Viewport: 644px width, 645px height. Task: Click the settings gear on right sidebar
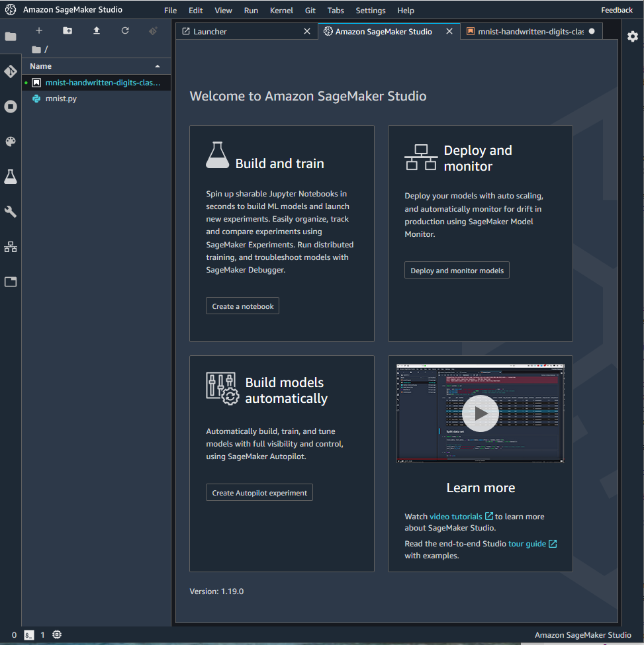(x=633, y=36)
